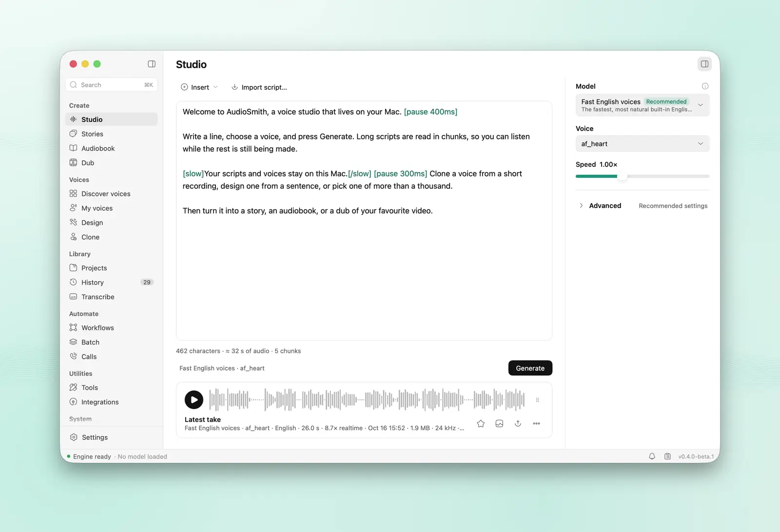Open notifications bell in status bar
780x532 pixels.
pos(652,456)
